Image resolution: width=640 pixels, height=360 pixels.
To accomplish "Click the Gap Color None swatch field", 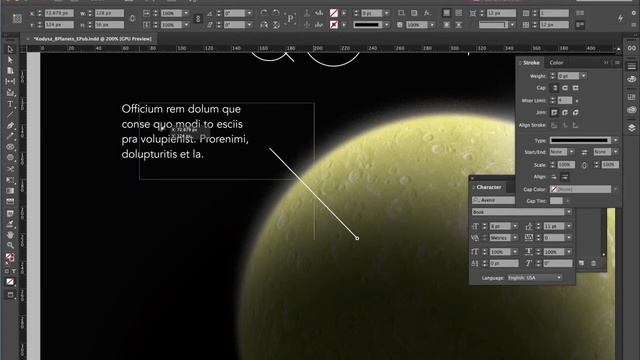I will (x=580, y=189).
